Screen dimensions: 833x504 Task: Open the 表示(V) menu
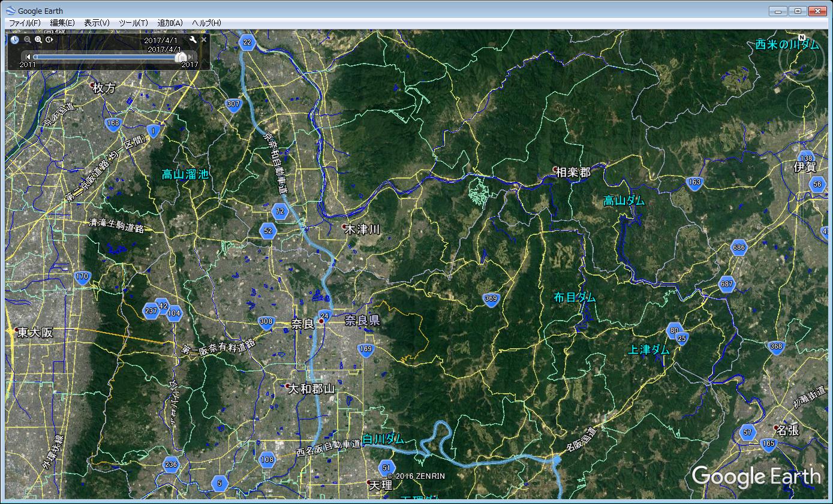point(97,23)
